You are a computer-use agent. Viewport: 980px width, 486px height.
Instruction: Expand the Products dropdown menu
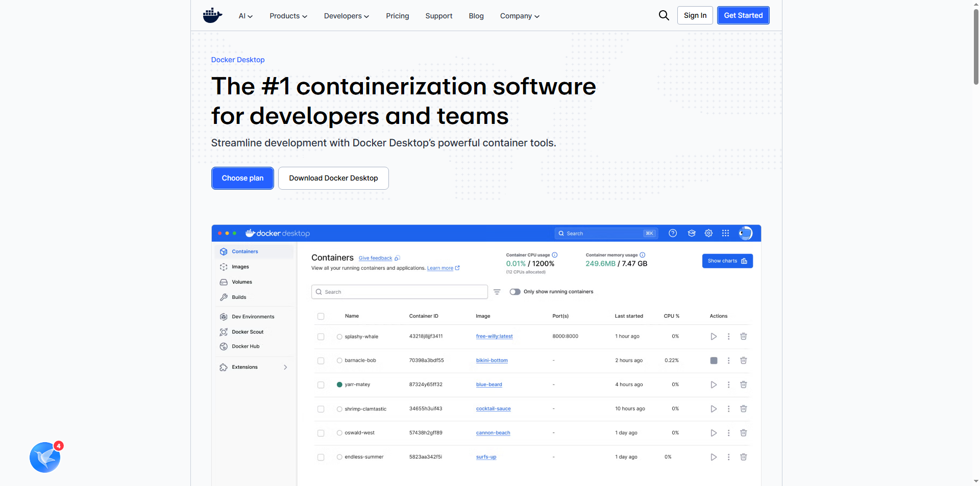[288, 16]
